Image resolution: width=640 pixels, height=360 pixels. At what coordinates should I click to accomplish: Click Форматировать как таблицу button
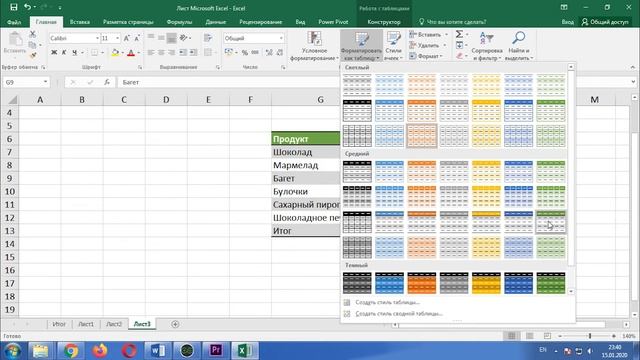point(361,46)
